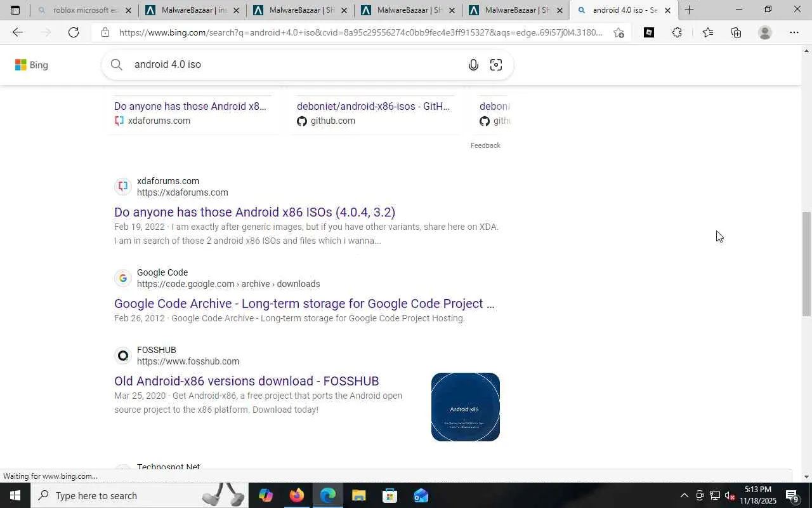Click the page's vertical scrollbar thumb
This screenshot has height=508, width=812.
[806, 264]
